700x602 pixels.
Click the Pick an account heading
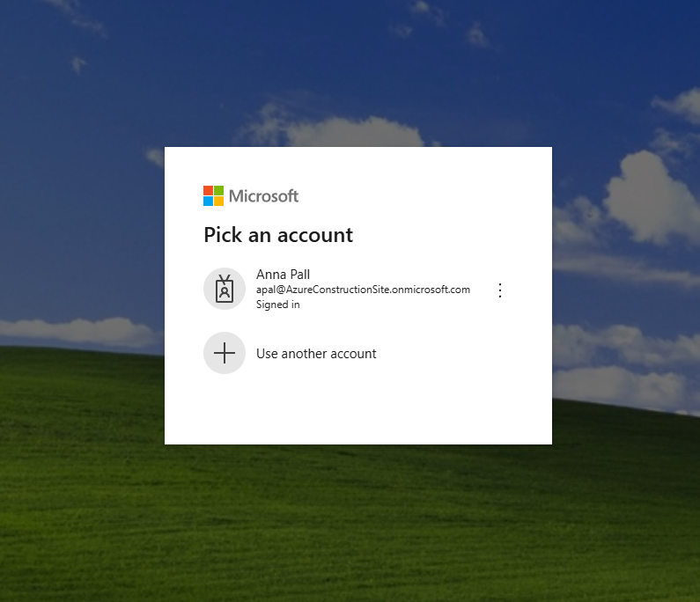pyautogui.click(x=278, y=235)
